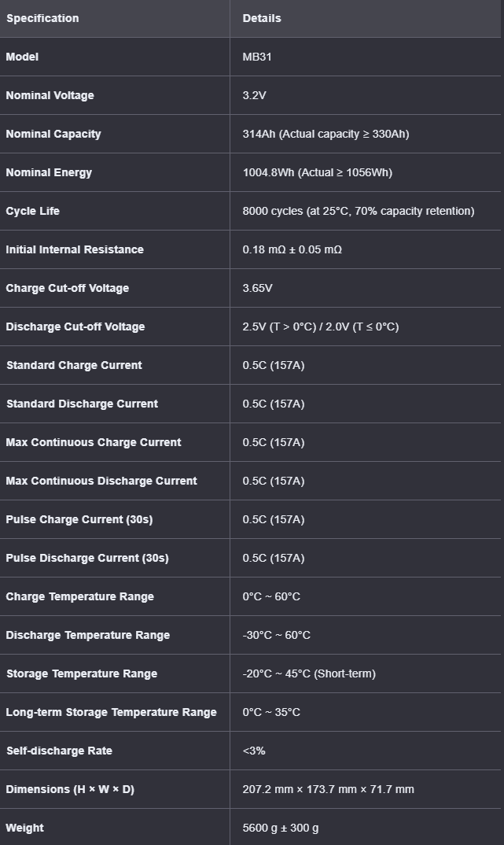This screenshot has width=504, height=845.
Task: Click the Details column header
Action: (x=262, y=18)
